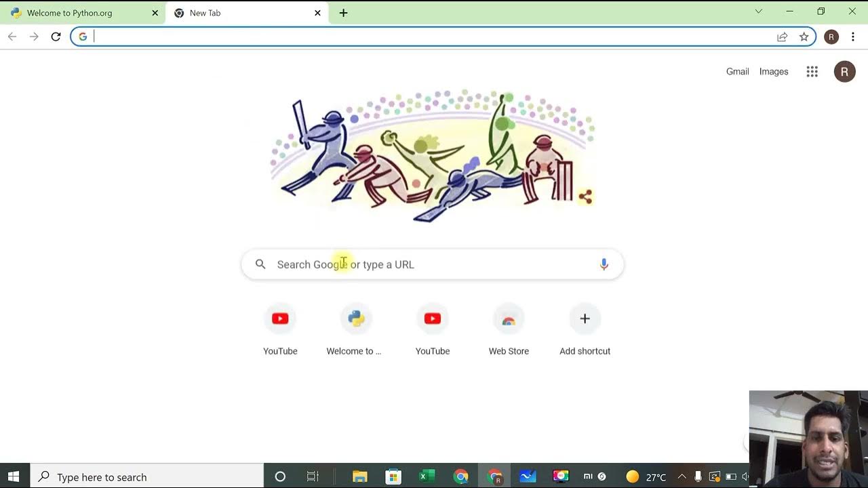
Task: Open Task View on the taskbar
Action: pyautogui.click(x=313, y=476)
